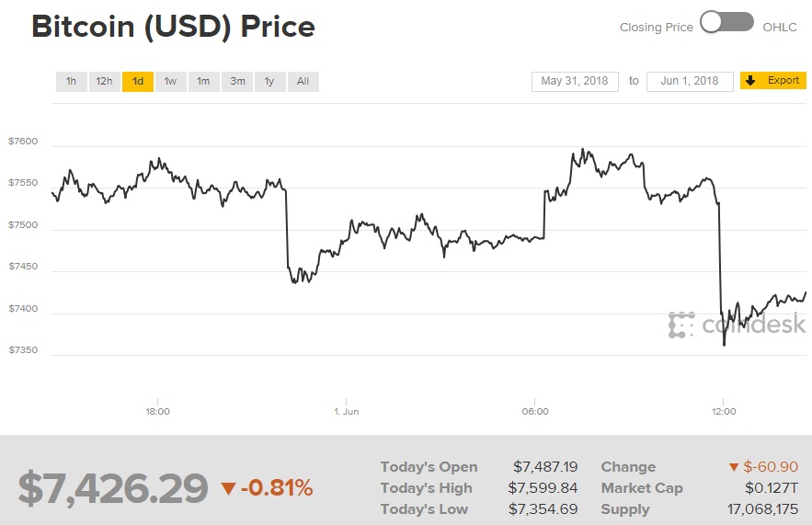Click the 06:00 marker on time axis
Viewport: 812px width, 525px height.
[x=535, y=411]
